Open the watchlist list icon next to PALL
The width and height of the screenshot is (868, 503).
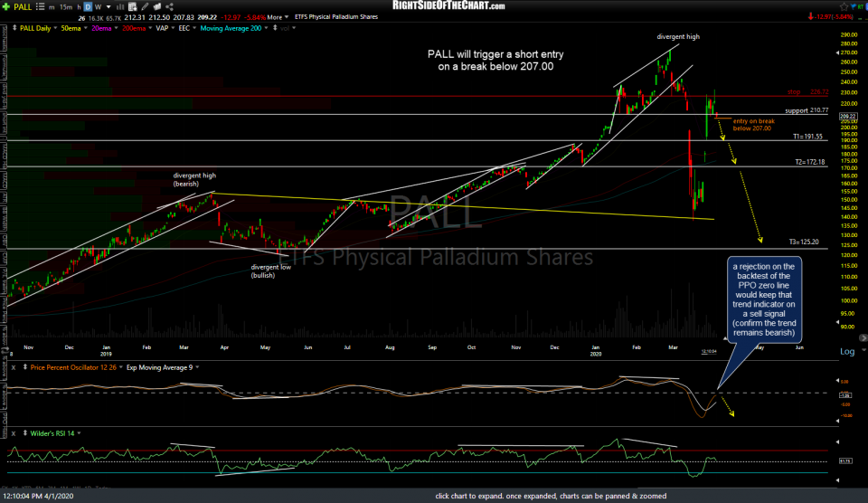(x=40, y=6)
